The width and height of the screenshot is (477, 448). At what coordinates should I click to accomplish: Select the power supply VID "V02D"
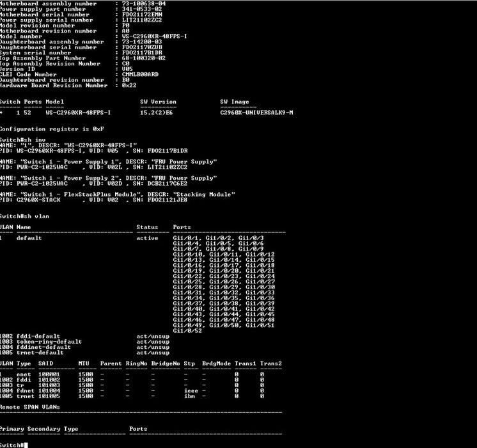click(114, 184)
